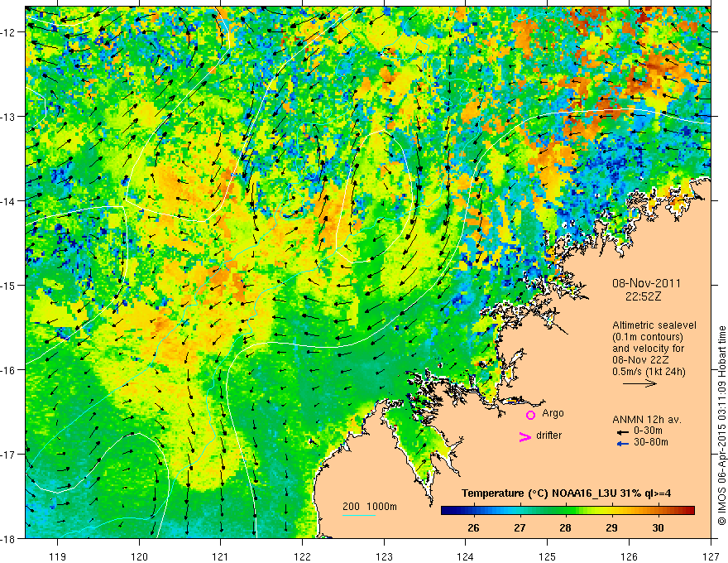Click the '08-Nov 22Z' legend text

pos(640,360)
